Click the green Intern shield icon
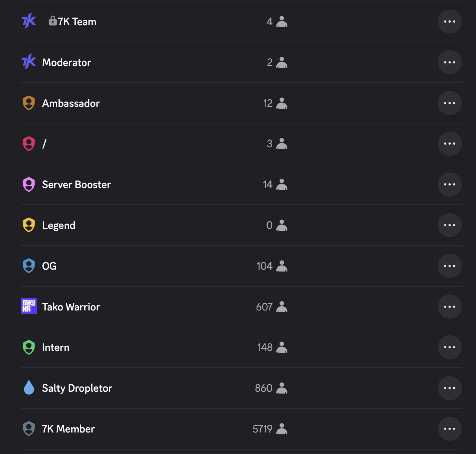The height and width of the screenshot is (454, 476). (x=29, y=347)
